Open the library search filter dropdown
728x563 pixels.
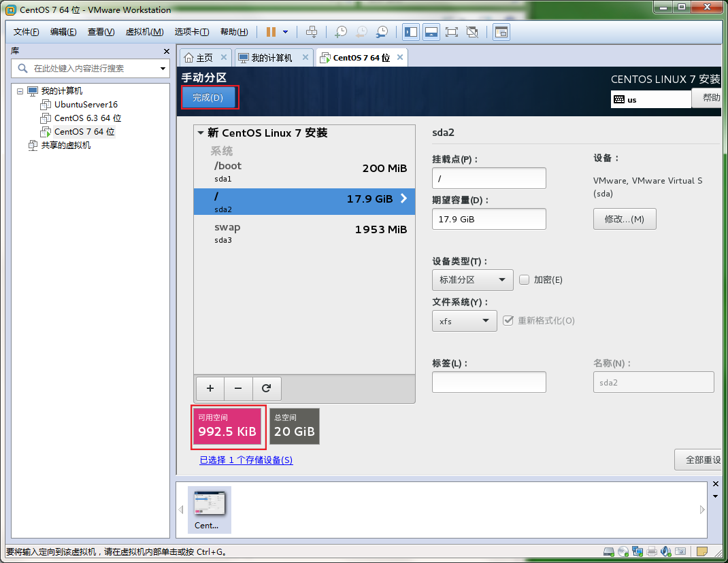pyautogui.click(x=163, y=69)
